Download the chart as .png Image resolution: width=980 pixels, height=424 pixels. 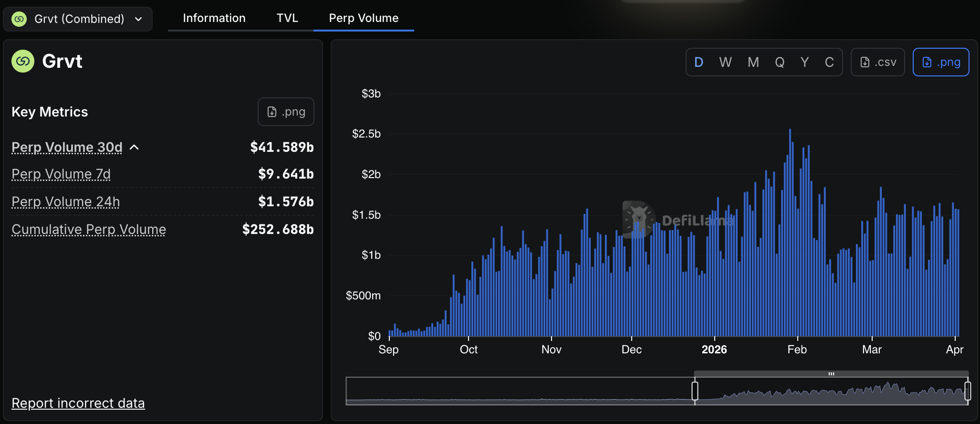pyautogui.click(x=941, y=62)
